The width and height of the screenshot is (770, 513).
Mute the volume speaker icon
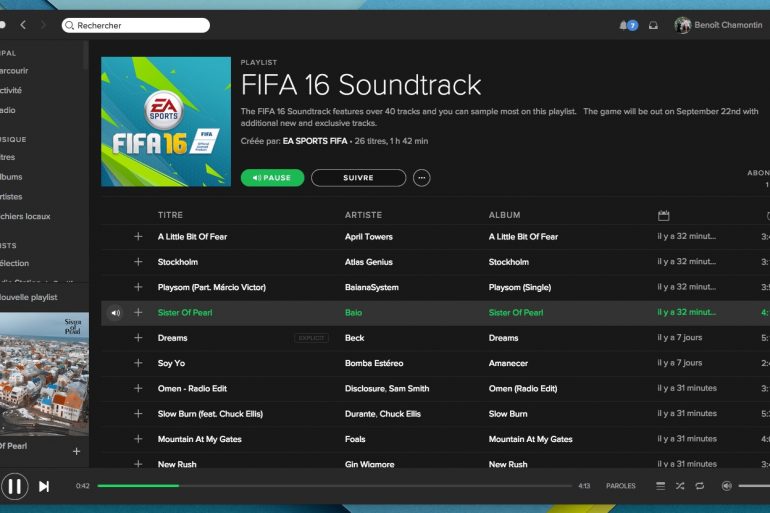tap(727, 486)
